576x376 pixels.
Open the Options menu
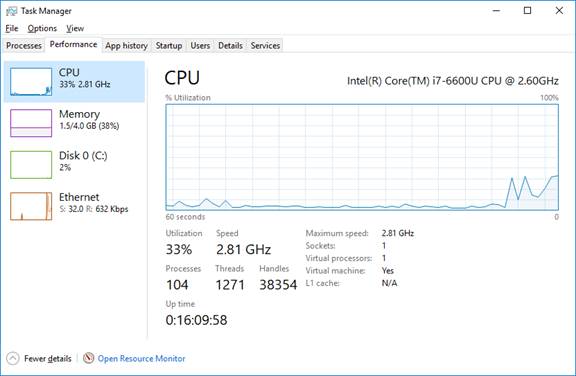point(42,28)
